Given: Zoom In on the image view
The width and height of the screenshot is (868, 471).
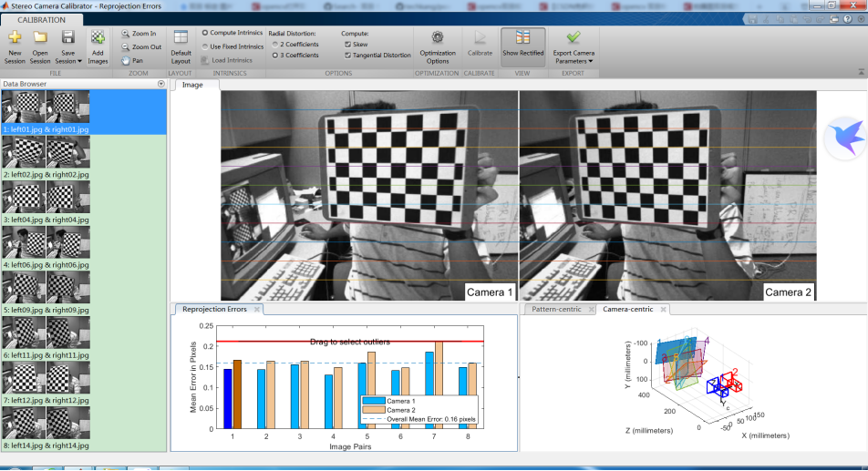Looking at the screenshot, I should click(139, 33).
